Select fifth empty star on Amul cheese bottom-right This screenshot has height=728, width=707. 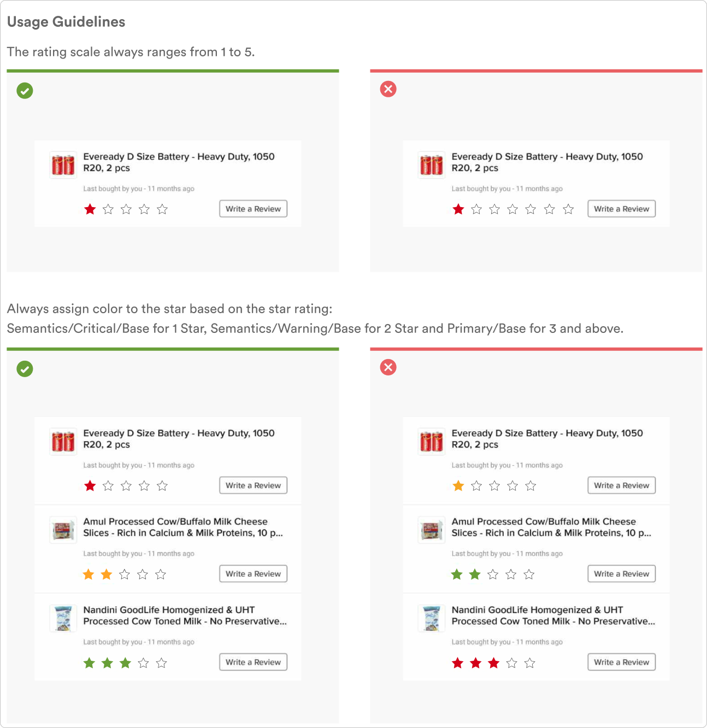point(529,574)
